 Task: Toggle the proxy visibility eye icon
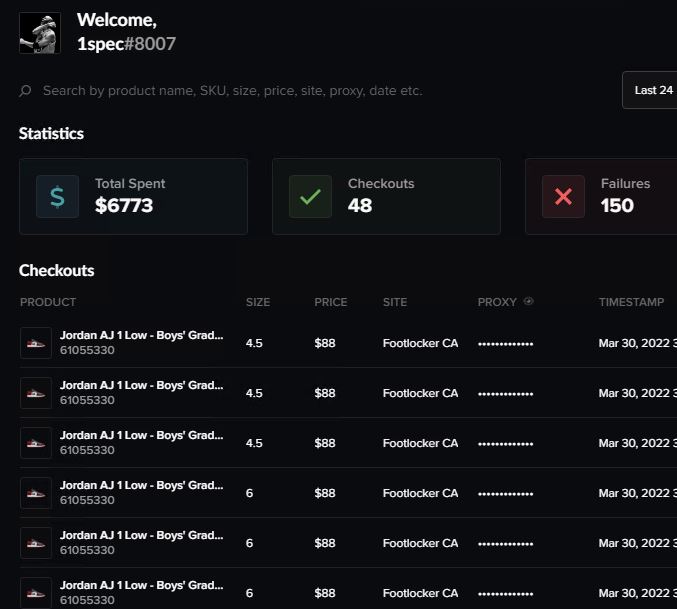tap(528, 301)
